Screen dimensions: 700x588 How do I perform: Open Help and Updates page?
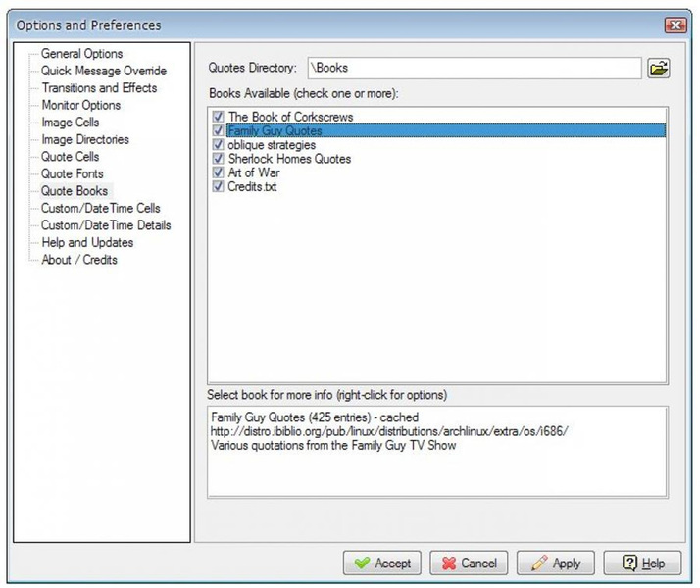(x=87, y=243)
